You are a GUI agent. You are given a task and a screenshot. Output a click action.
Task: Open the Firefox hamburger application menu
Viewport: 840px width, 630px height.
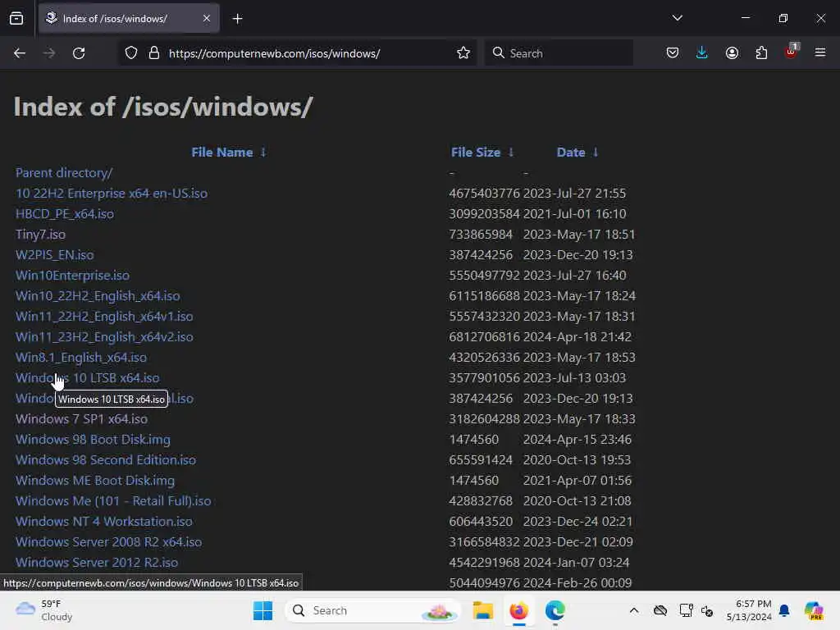[820, 52]
